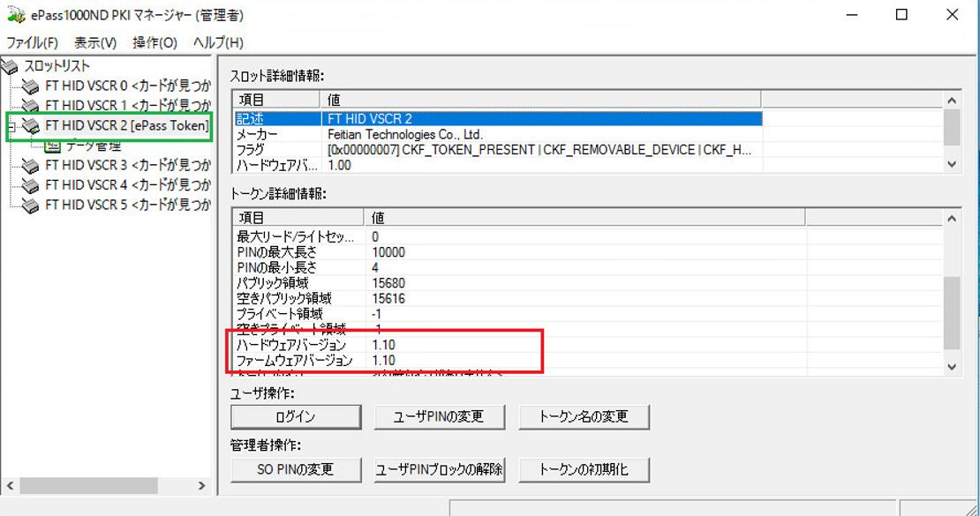Click the ユーザPINの変更 button
Screen dimensions: 980x516
439,416
